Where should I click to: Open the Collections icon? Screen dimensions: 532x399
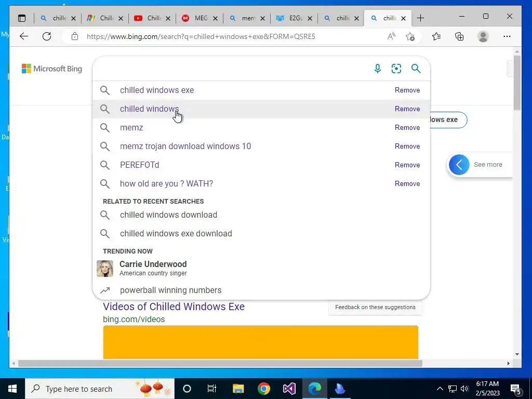click(x=459, y=36)
